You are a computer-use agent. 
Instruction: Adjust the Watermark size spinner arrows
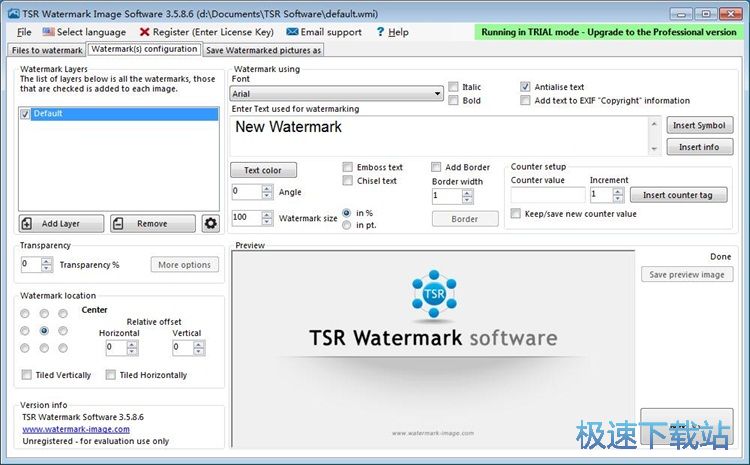click(267, 218)
